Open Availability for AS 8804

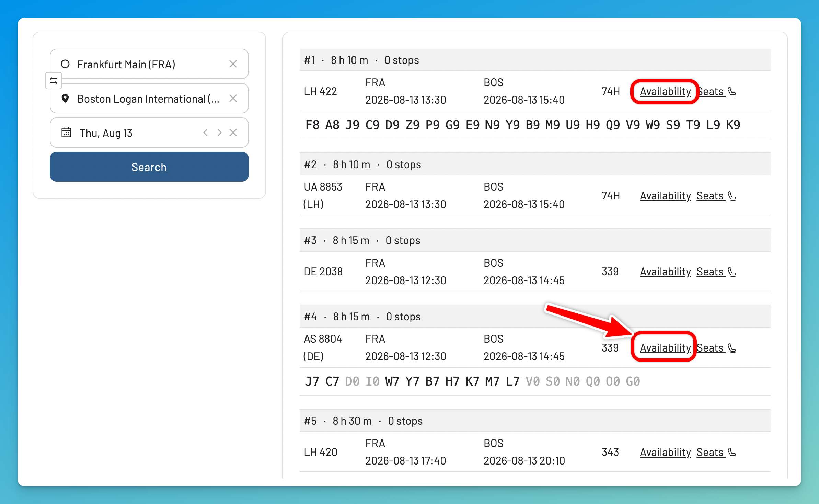click(x=665, y=348)
